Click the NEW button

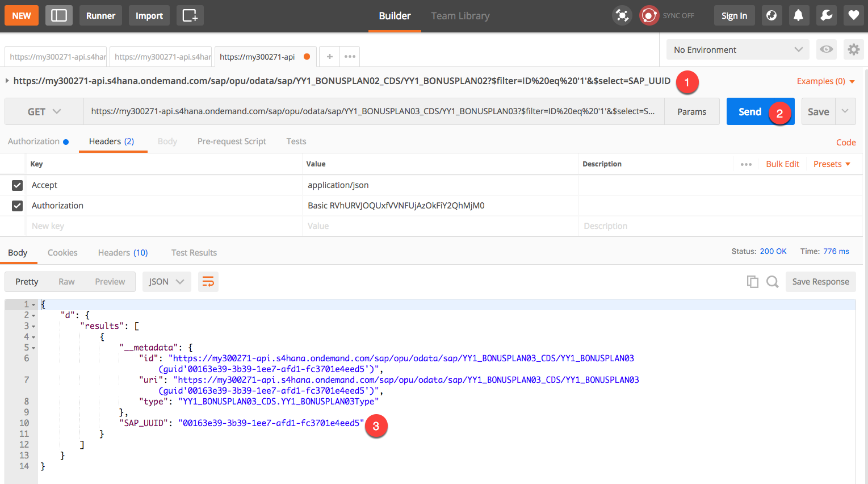click(22, 15)
